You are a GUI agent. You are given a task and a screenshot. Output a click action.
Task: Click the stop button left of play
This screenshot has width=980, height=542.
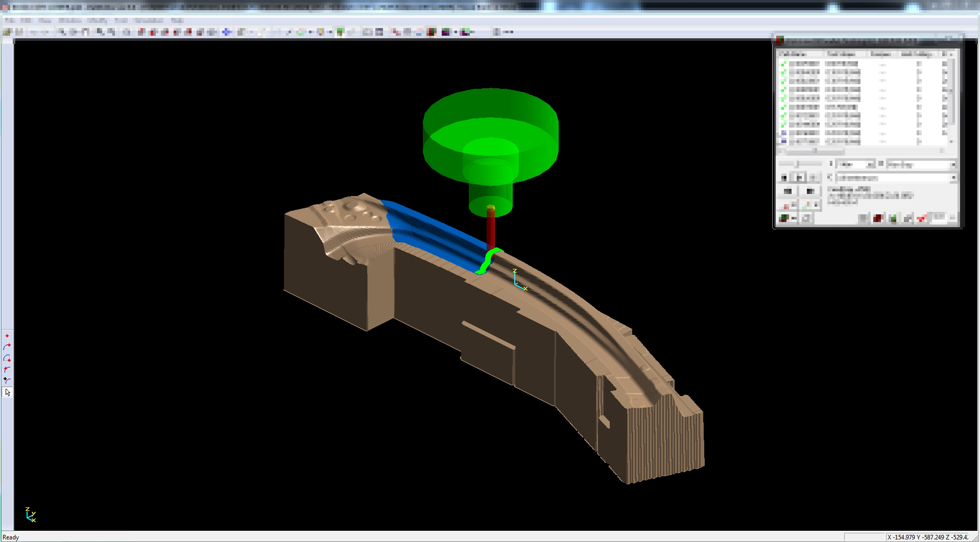point(784,178)
